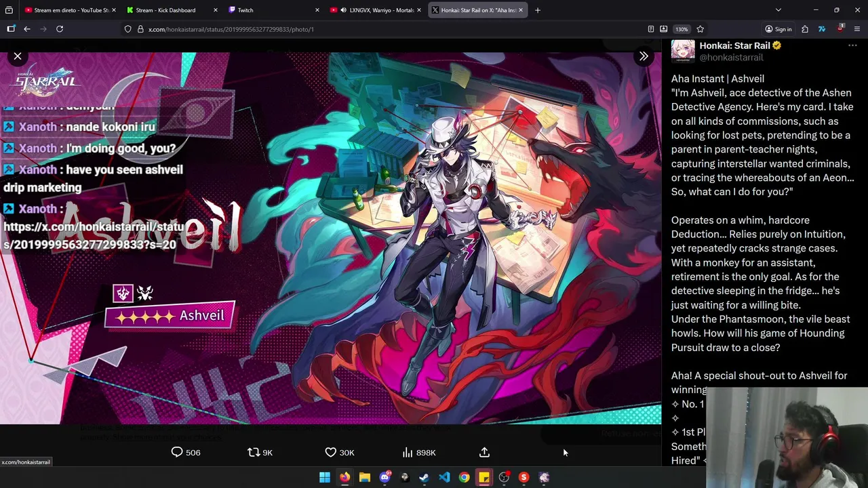
Task: Open the red S app on taskbar
Action: (524, 477)
